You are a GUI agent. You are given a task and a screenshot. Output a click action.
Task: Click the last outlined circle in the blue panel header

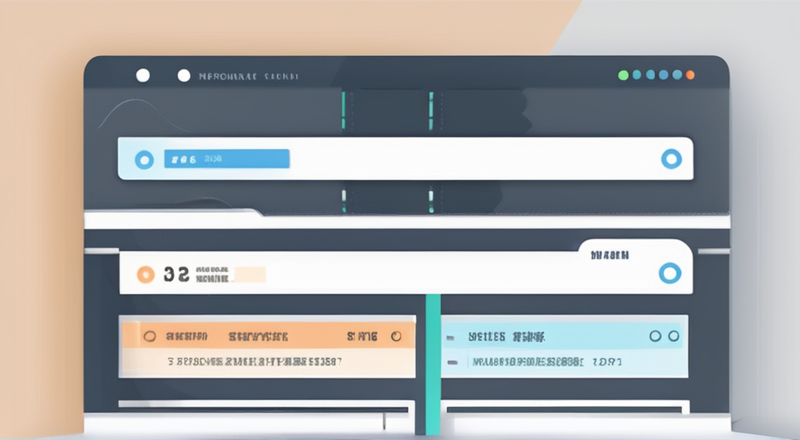click(x=673, y=336)
